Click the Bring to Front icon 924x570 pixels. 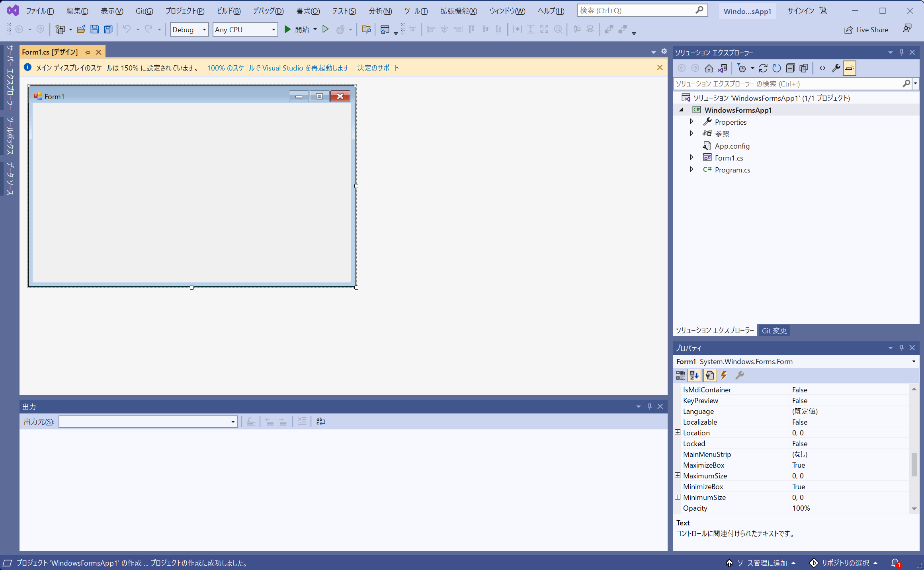(x=609, y=29)
